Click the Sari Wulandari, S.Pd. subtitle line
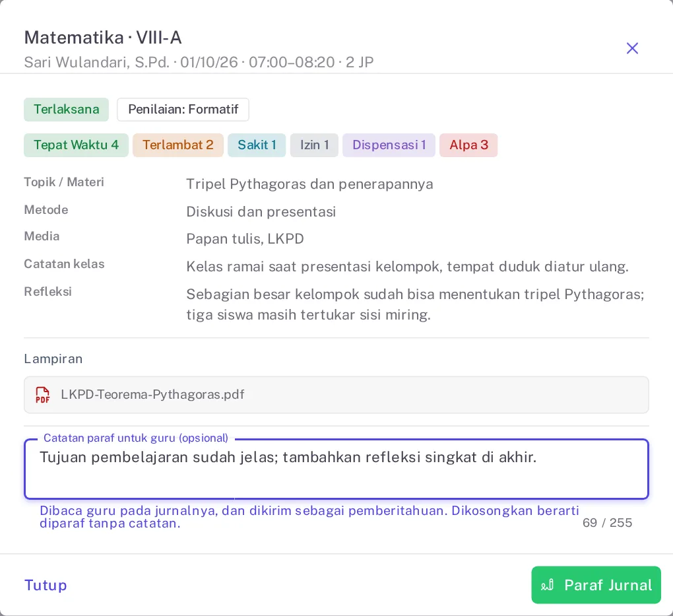 coord(199,62)
